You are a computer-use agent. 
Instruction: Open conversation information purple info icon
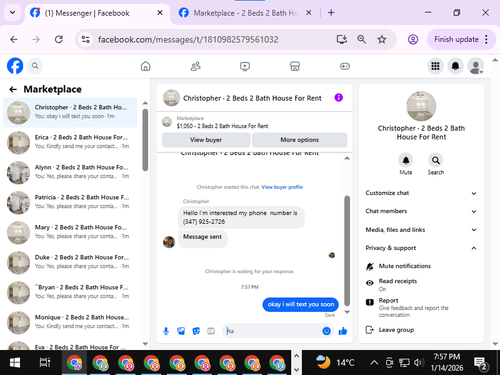(x=339, y=98)
